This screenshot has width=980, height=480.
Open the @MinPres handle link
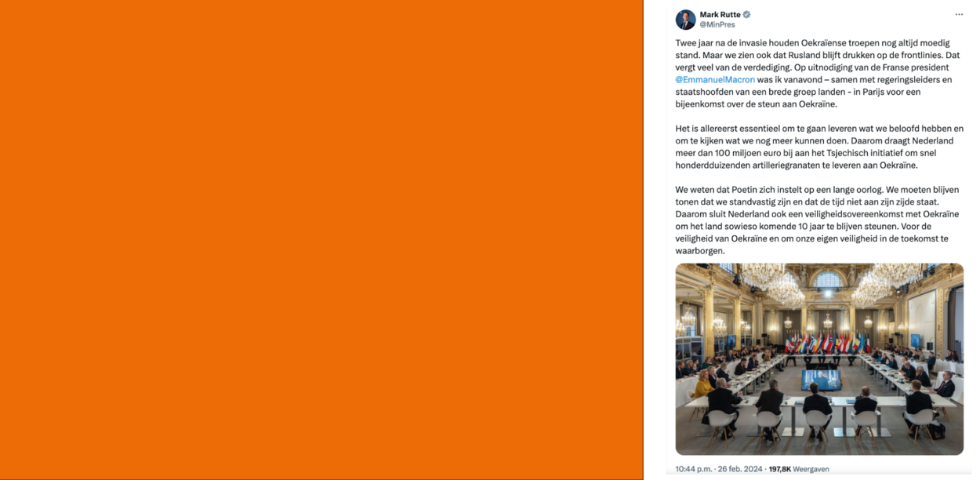tap(717, 25)
